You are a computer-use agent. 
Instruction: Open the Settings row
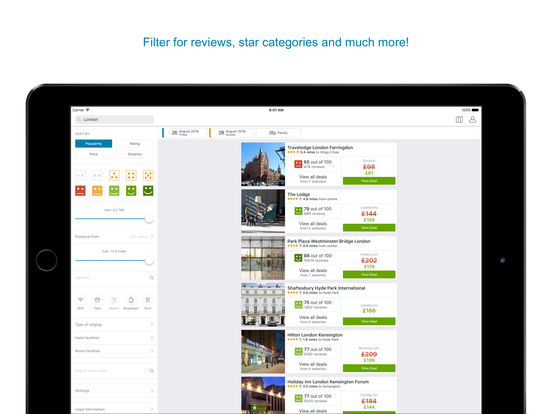(114, 390)
